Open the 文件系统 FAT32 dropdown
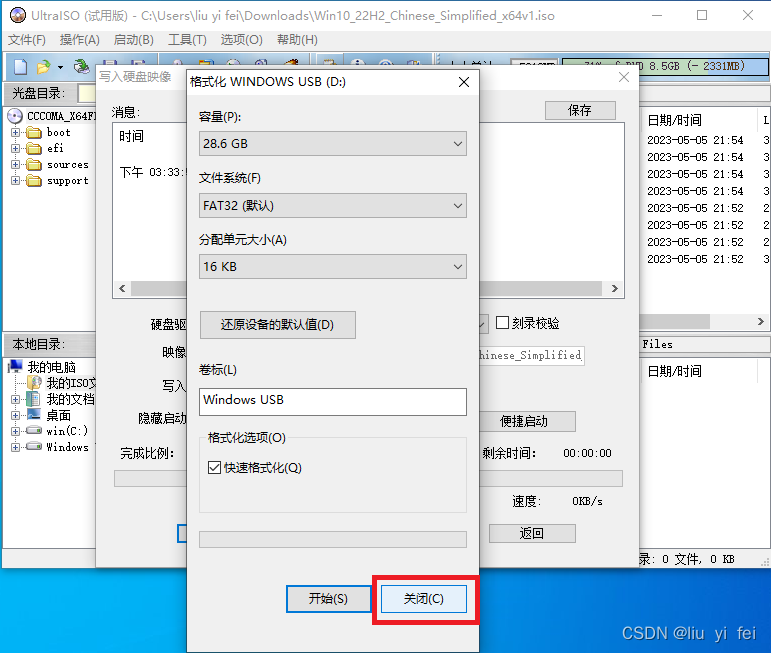Image resolution: width=771 pixels, height=653 pixels. [332, 206]
